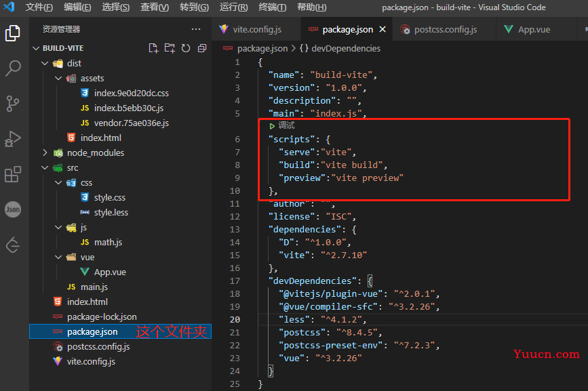The image size is (588, 391).
Task: Open the Json extension panel icon
Action: click(13, 209)
